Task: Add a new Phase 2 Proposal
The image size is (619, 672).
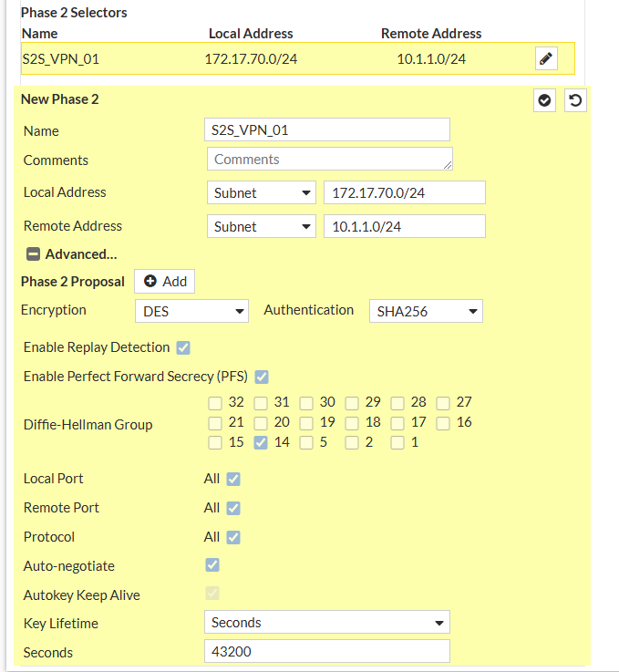Action: tap(164, 281)
